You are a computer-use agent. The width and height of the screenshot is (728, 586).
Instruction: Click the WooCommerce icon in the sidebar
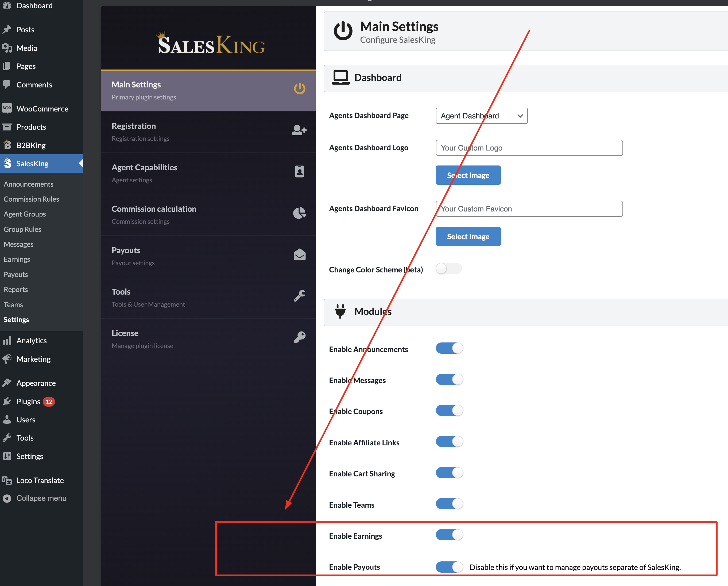tap(7, 109)
